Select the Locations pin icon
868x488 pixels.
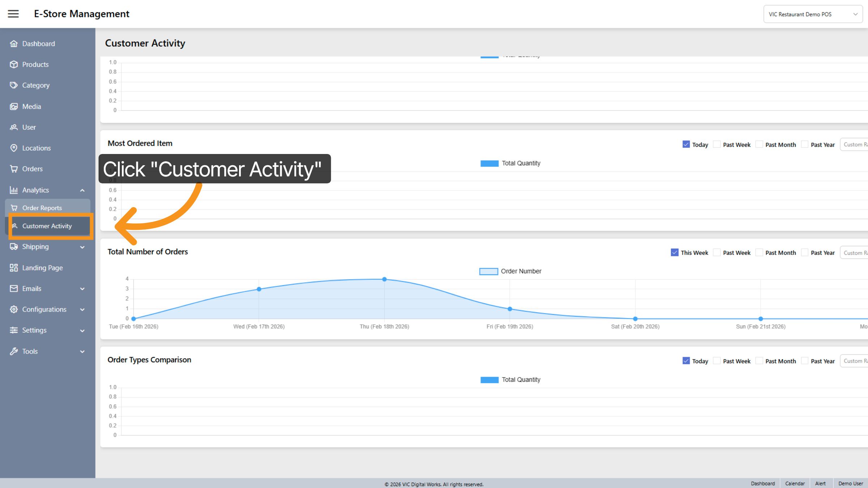point(14,148)
